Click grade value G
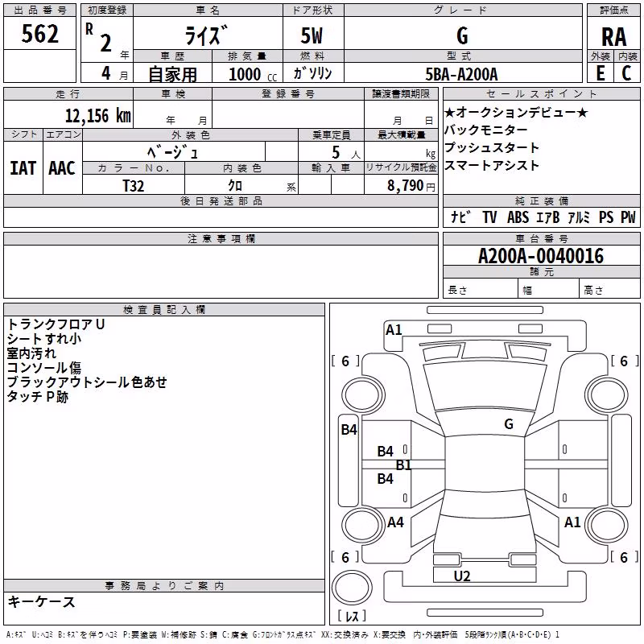The height and width of the screenshot is (644, 644). click(x=462, y=35)
